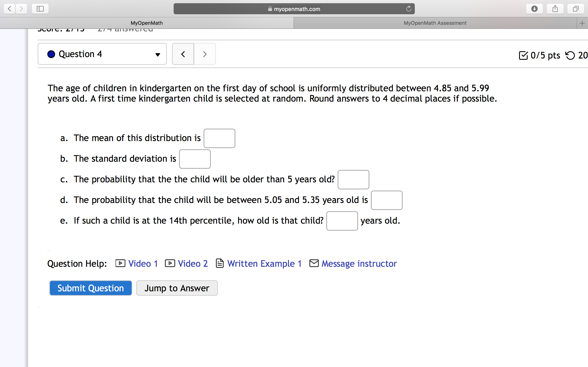Open the Safari downloads icon
The height and width of the screenshot is (367, 588).
[x=534, y=9]
